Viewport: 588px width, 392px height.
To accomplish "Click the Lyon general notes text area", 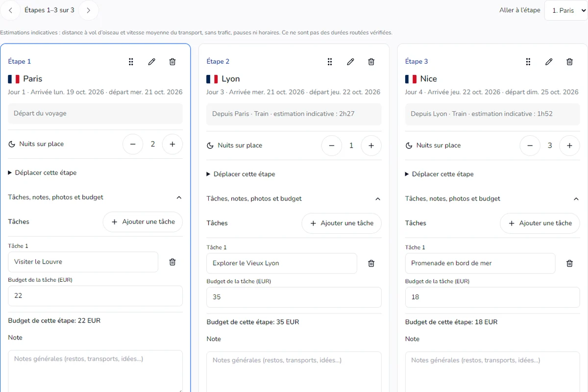I will pyautogui.click(x=294, y=372).
